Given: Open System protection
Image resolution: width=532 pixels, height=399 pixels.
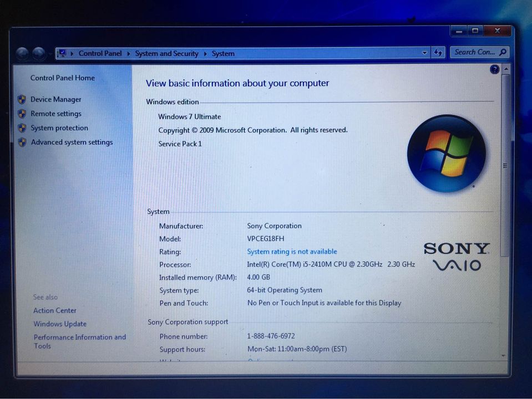Looking at the screenshot, I should coord(59,128).
